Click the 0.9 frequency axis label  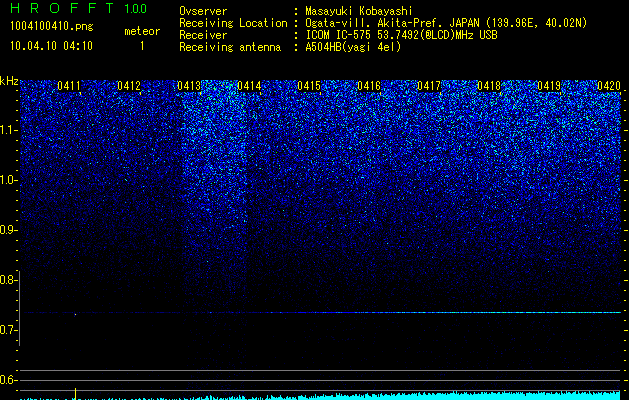(x=8, y=230)
